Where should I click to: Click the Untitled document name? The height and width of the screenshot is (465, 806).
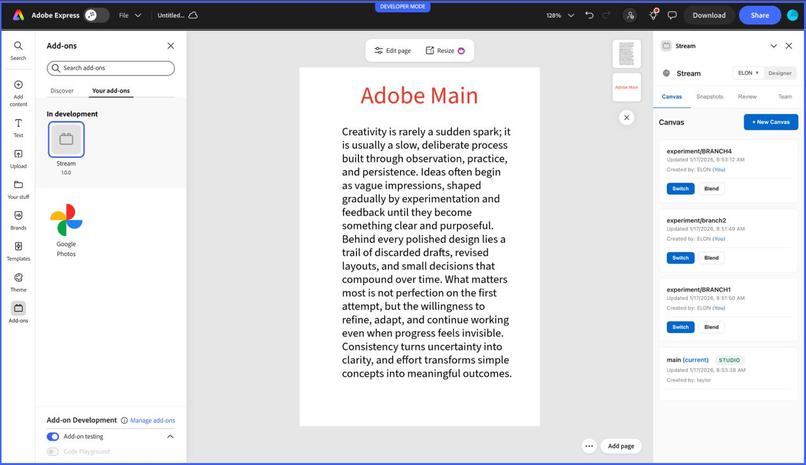click(x=170, y=15)
